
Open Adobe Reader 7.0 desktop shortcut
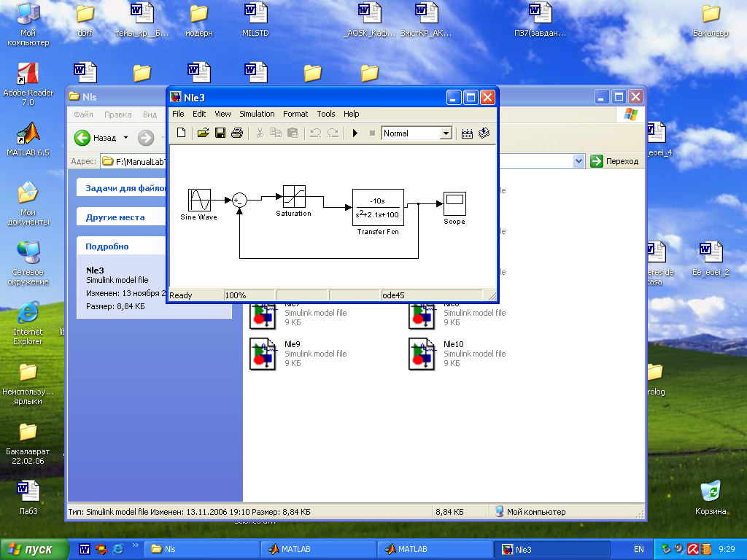(28, 85)
